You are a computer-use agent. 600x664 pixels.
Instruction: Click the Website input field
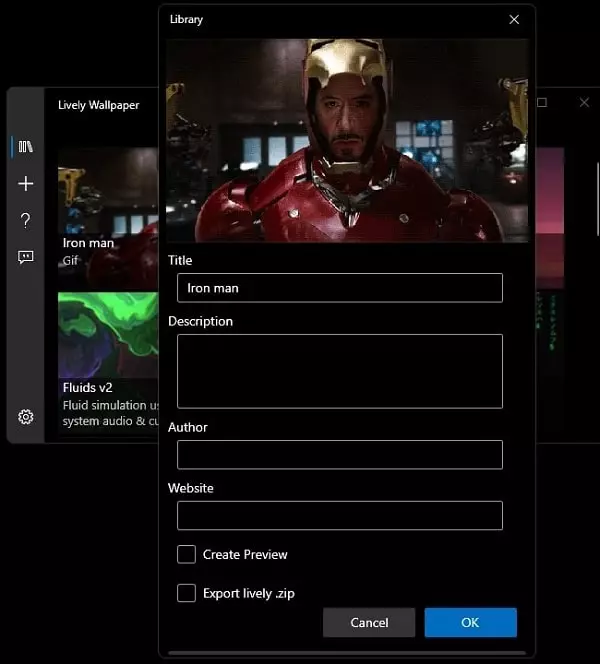[340, 516]
